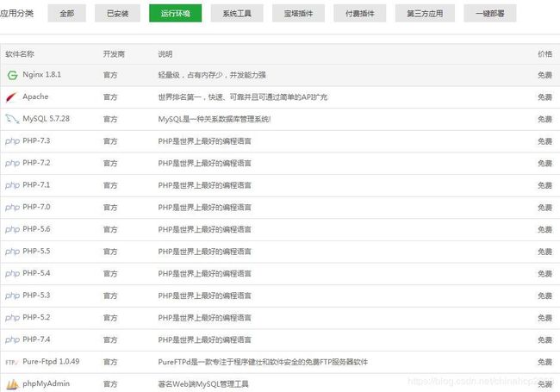Open the 第三方应用 category tab
Screen dimensions: 560x392
(x=425, y=13)
